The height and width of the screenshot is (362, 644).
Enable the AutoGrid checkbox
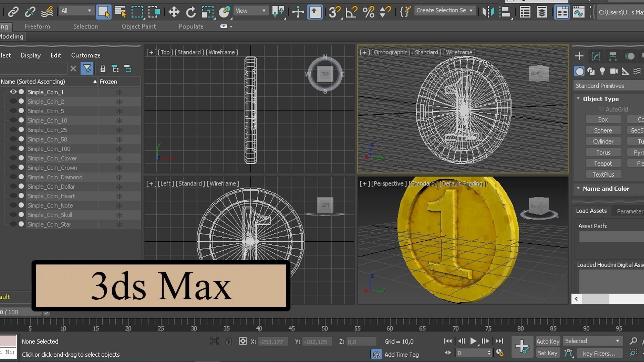point(601,109)
